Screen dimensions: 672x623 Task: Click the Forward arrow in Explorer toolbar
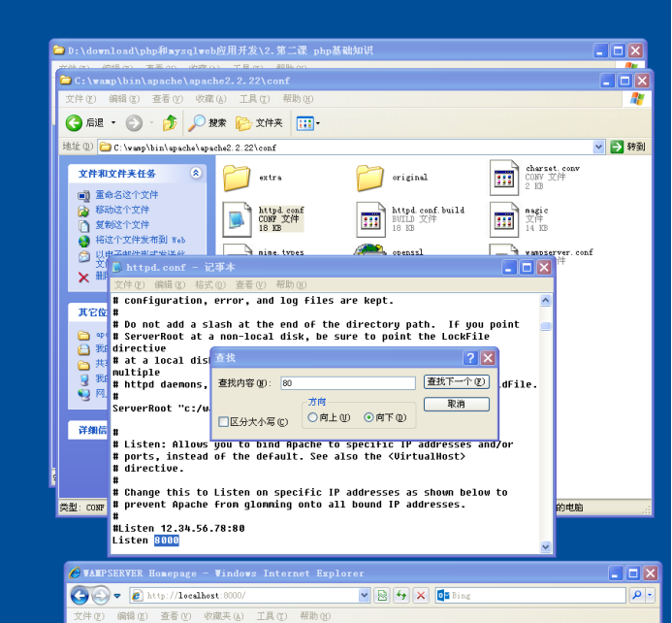pyautogui.click(x=134, y=123)
